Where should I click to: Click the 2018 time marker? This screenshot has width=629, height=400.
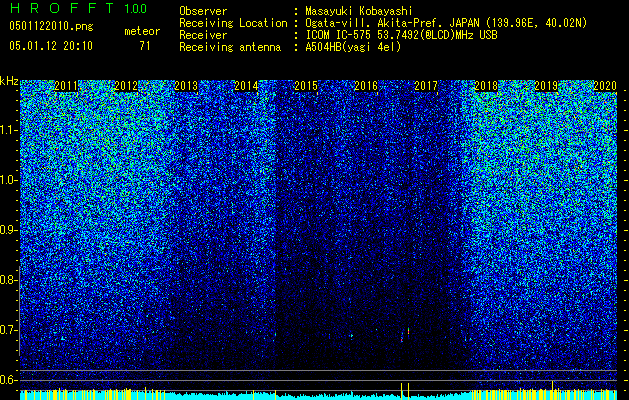(x=486, y=86)
